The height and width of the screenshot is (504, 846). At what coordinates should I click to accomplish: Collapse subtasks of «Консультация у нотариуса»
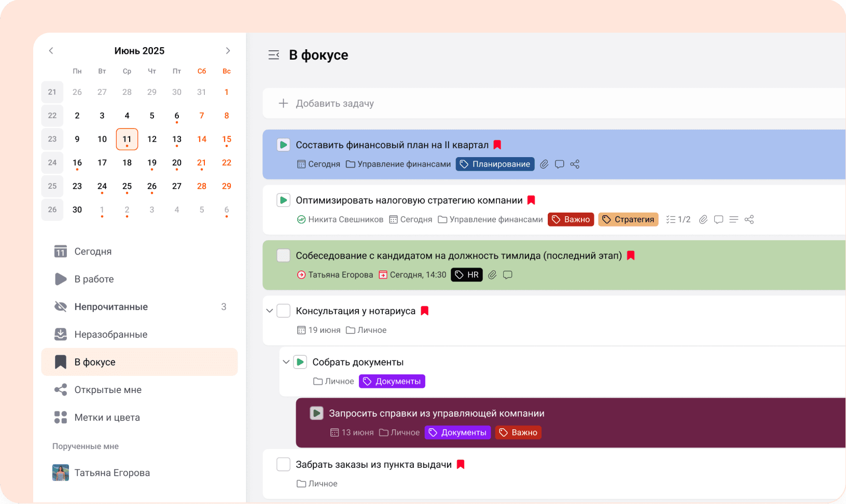(269, 310)
